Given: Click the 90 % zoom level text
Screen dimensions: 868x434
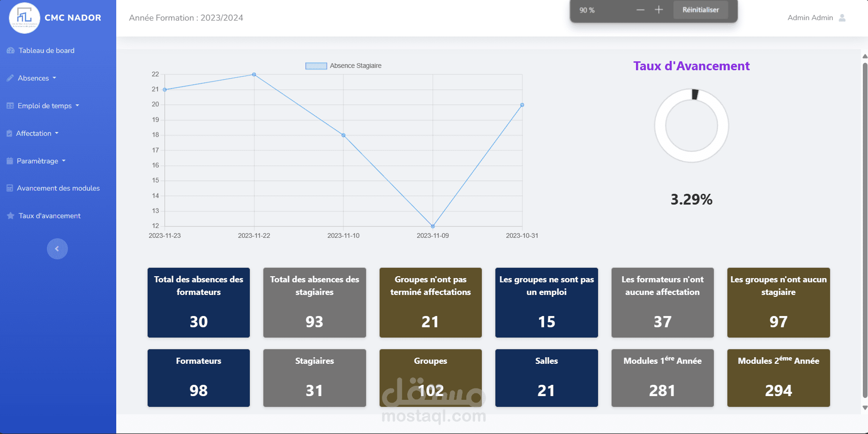Looking at the screenshot, I should coord(587,10).
